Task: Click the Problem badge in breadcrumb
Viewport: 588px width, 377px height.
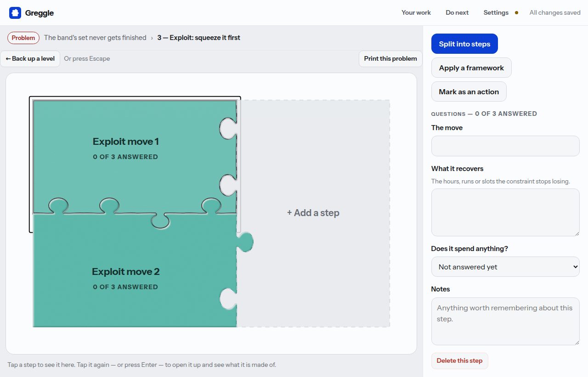Action: tap(23, 38)
